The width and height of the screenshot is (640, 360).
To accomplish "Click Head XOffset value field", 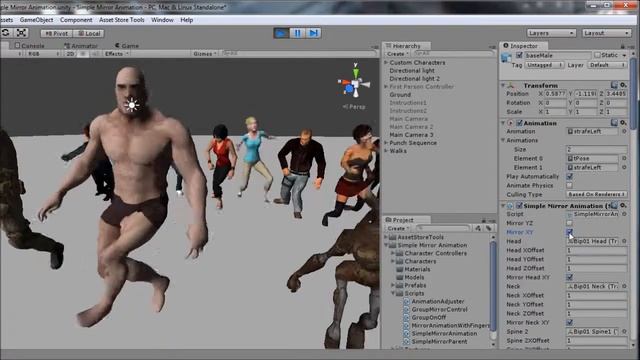I will 596,250.
